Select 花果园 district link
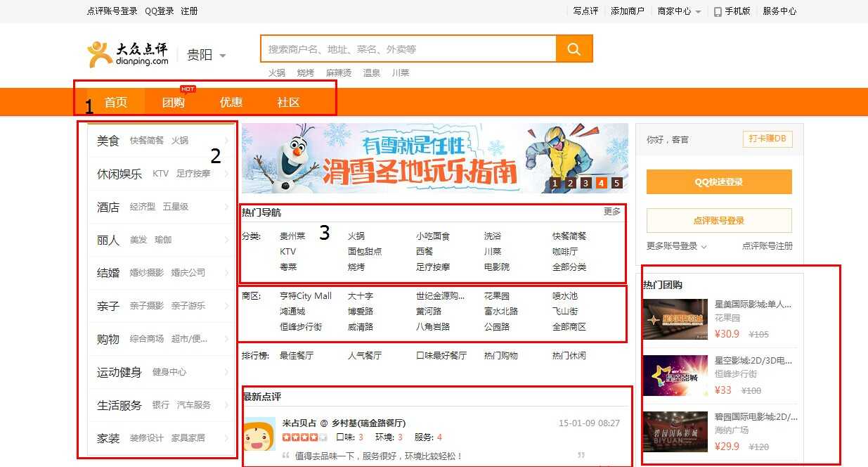868x467 pixels. click(x=497, y=296)
